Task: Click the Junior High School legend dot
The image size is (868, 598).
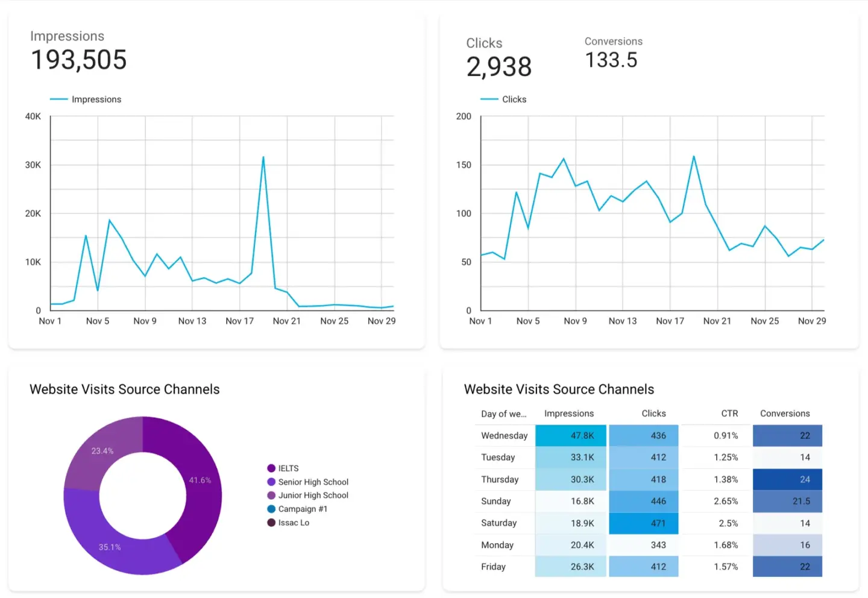Action: [x=271, y=496]
